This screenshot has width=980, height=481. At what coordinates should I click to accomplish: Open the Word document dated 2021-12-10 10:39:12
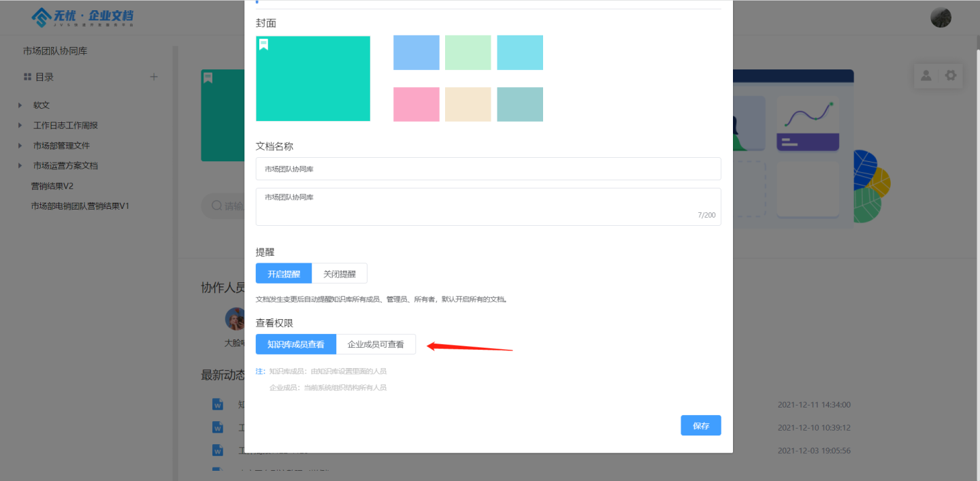coord(218,428)
